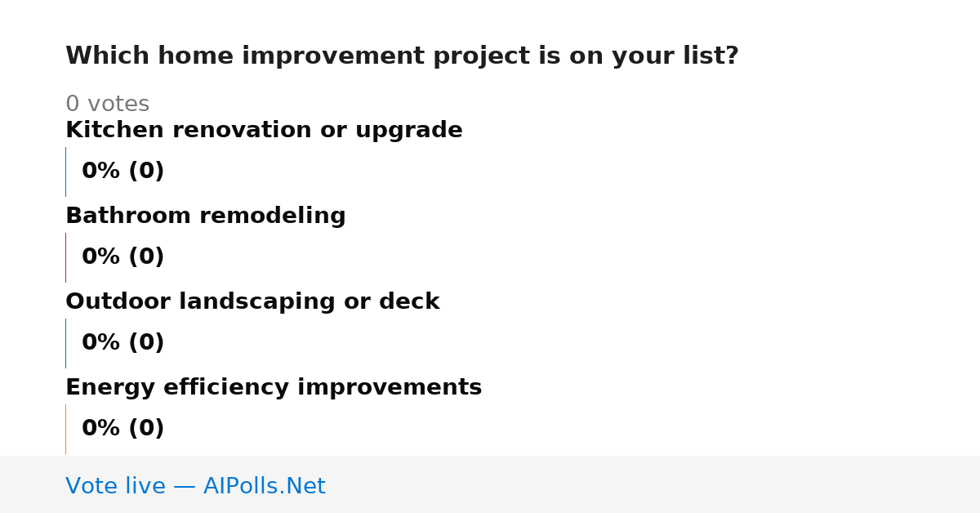Click the (0) vote count for Energy efficiency
The width and height of the screenshot is (980, 513).
coord(147,429)
